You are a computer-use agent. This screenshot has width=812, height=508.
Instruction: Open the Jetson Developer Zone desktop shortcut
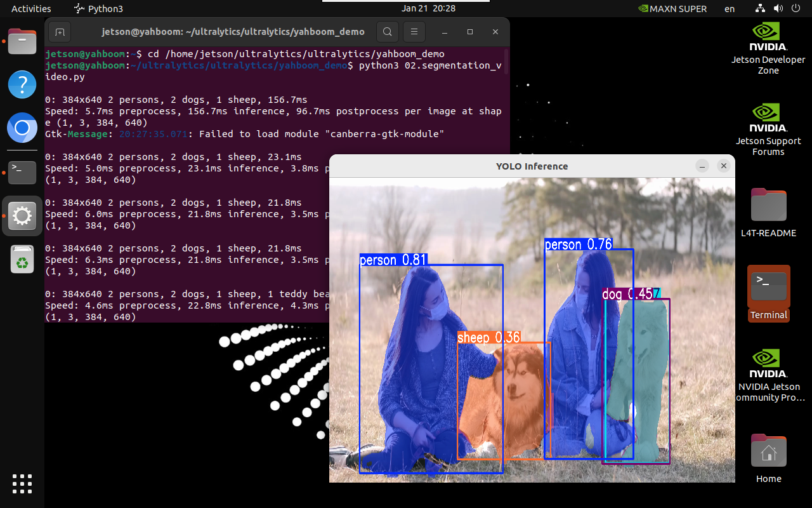[768, 49]
